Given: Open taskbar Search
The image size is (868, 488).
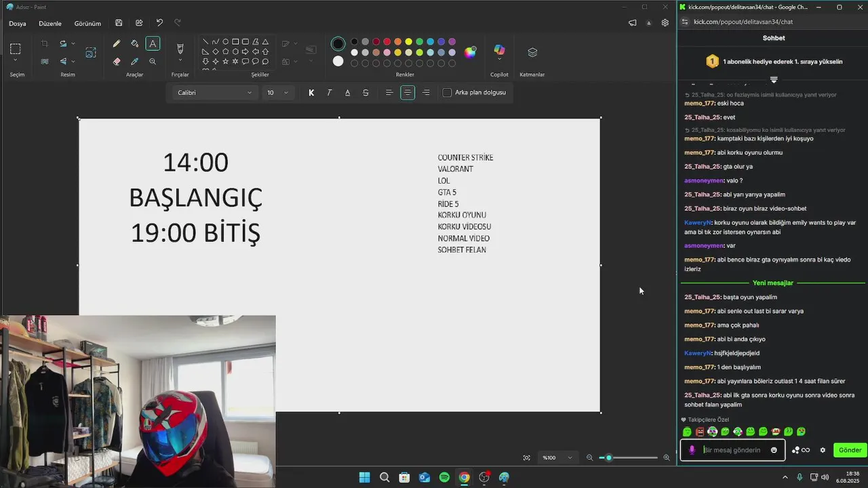Looking at the screenshot, I should point(384,477).
